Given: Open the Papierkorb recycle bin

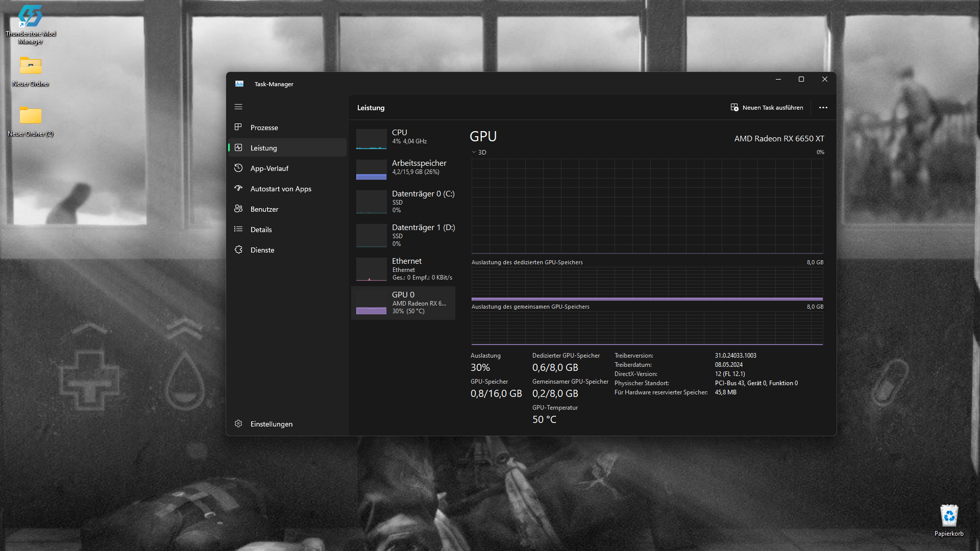Looking at the screenshot, I should (948, 515).
